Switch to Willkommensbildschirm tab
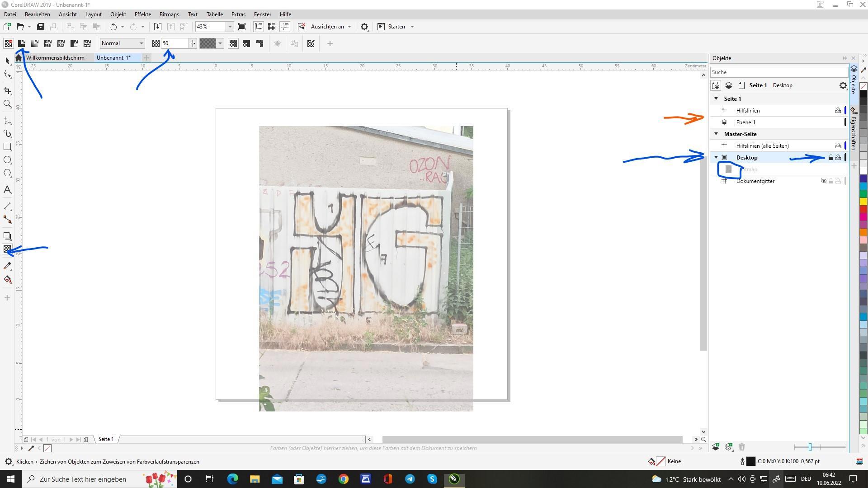The width and height of the screenshot is (868, 488). click(x=55, y=58)
